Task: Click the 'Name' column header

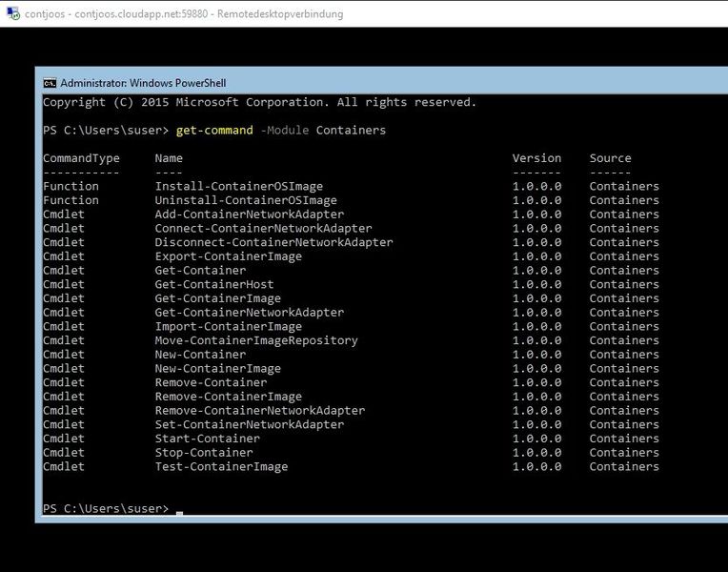Action: click(x=169, y=158)
